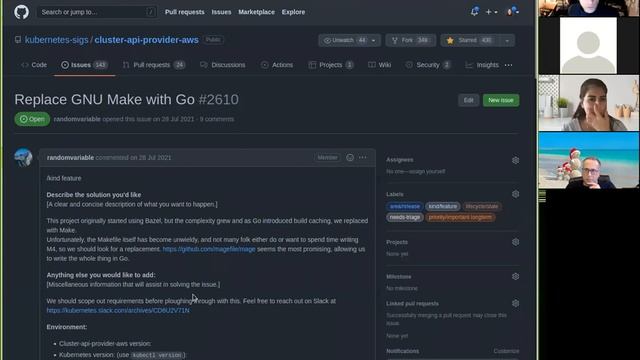Click Customize notifications link
This screenshot has width=640, height=360.
click(x=506, y=351)
